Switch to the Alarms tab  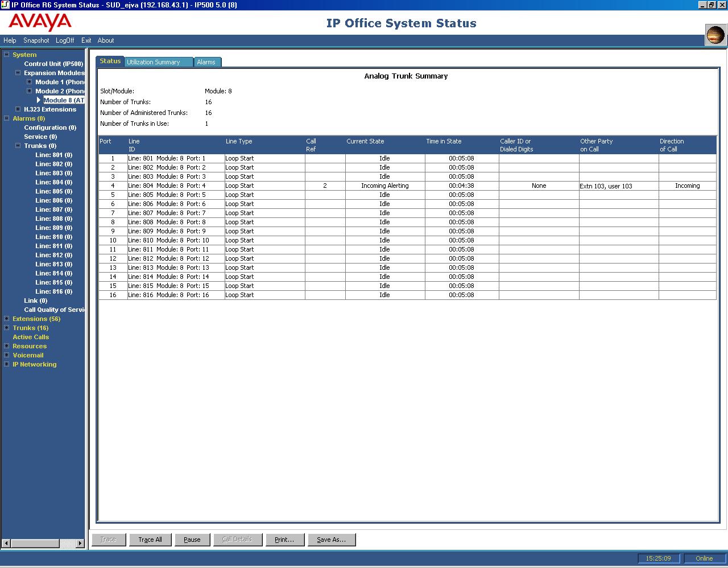(x=207, y=62)
